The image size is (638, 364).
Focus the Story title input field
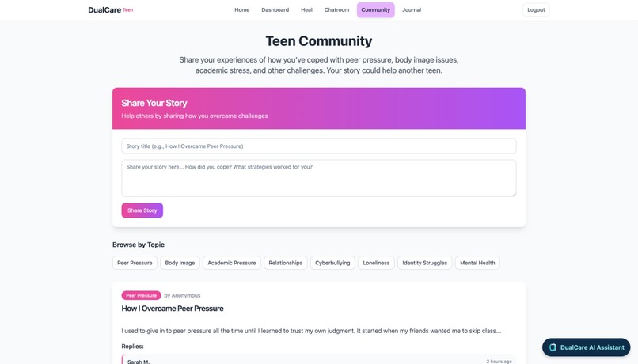point(318,146)
